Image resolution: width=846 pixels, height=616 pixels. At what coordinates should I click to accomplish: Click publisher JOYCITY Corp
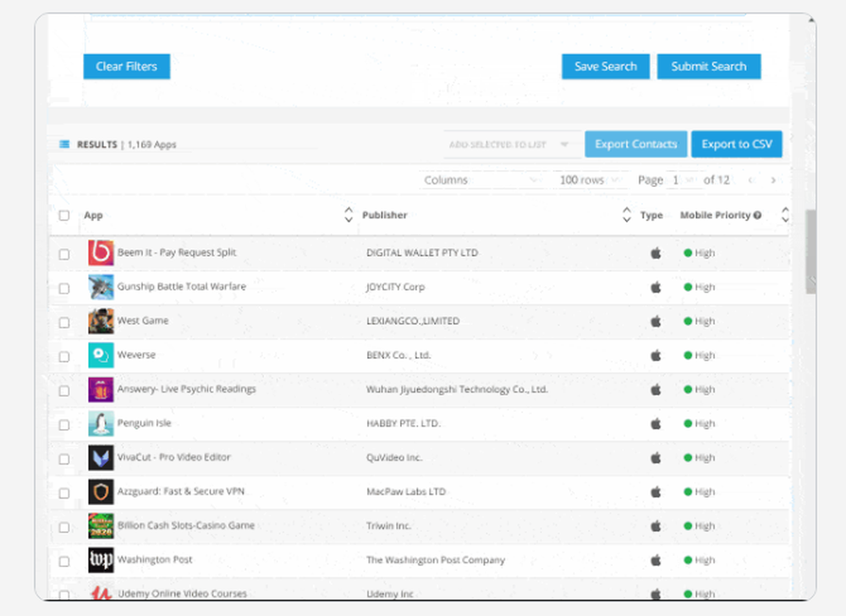[x=395, y=287]
